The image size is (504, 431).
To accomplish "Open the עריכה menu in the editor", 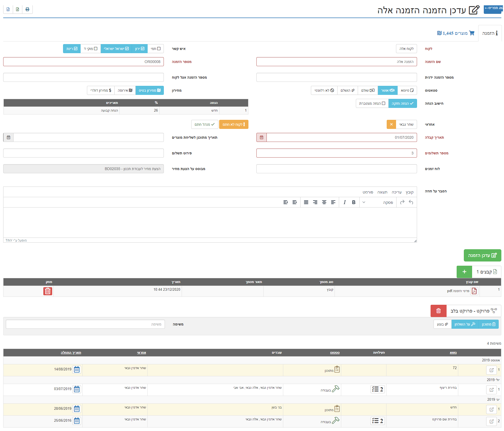I will tap(396, 192).
